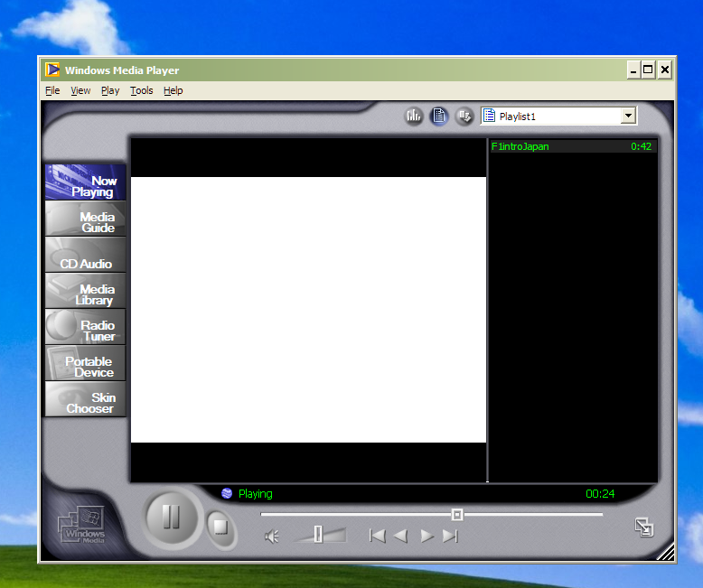The width and height of the screenshot is (703, 588).
Task: Open the Skin Chooser tab
Action: tap(85, 399)
